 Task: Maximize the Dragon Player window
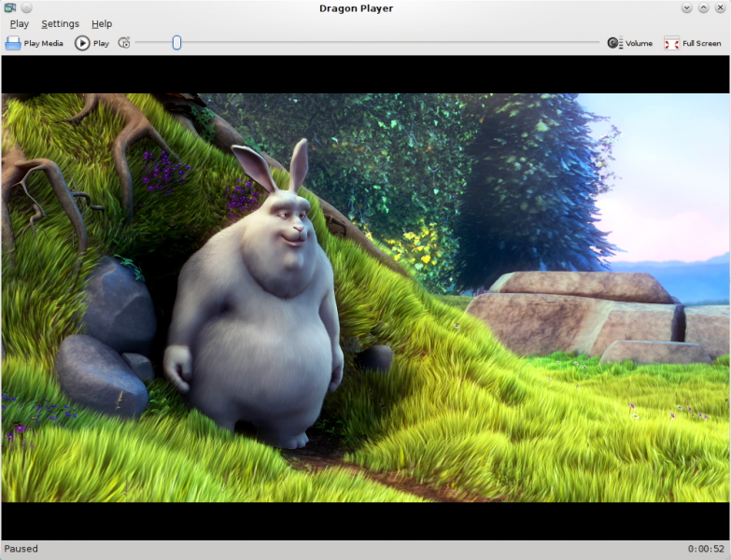pos(703,8)
